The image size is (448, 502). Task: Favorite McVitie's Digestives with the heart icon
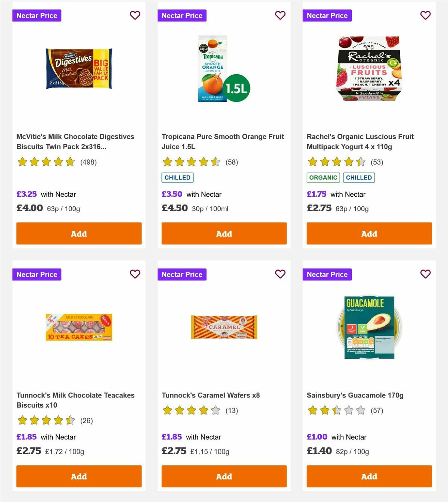[135, 15]
